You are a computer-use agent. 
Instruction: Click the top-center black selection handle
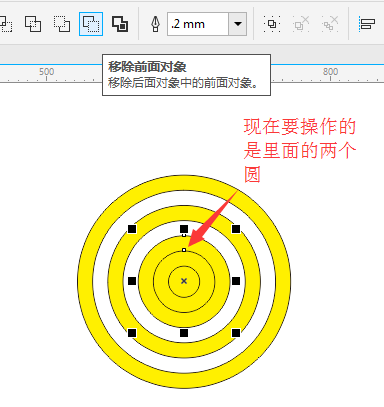(184, 229)
